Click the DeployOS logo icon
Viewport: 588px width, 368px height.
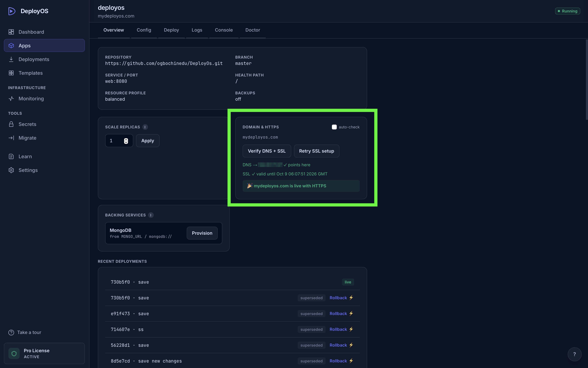click(12, 11)
